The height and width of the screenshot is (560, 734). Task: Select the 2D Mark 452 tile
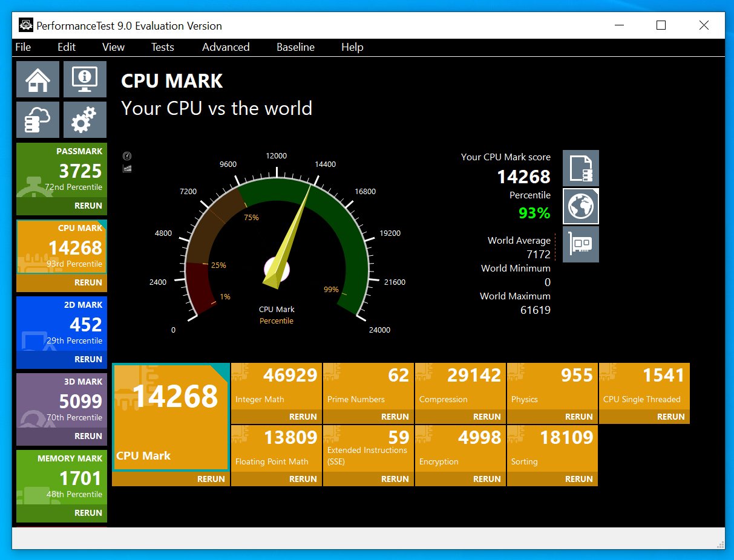(x=62, y=324)
